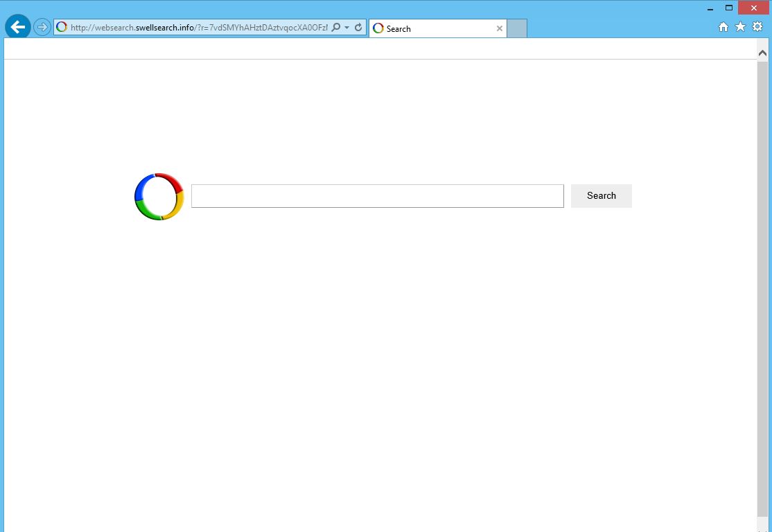Click the colorful ring logo on the page

point(158,196)
